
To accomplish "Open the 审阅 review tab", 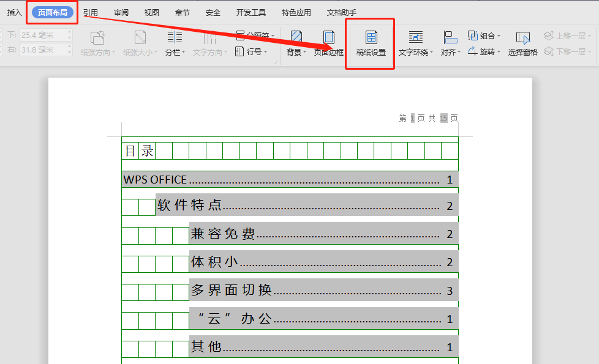I will (x=121, y=13).
